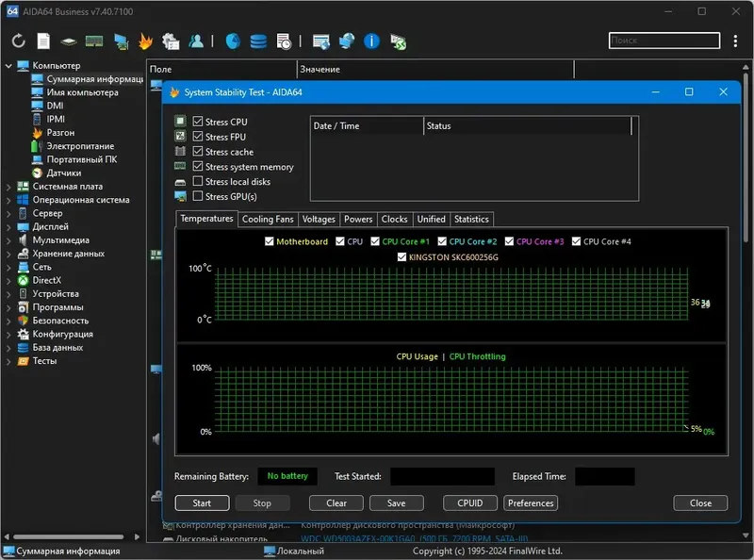Open the Report page icon in toolbar
The width and height of the screenshot is (754, 560).
coord(43,41)
